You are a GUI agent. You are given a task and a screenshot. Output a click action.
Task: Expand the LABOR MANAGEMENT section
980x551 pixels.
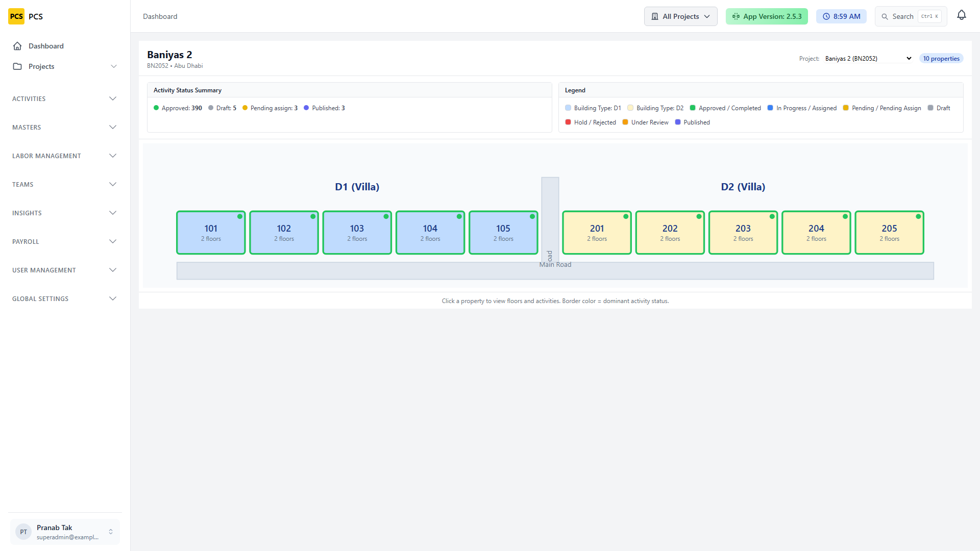pos(64,156)
